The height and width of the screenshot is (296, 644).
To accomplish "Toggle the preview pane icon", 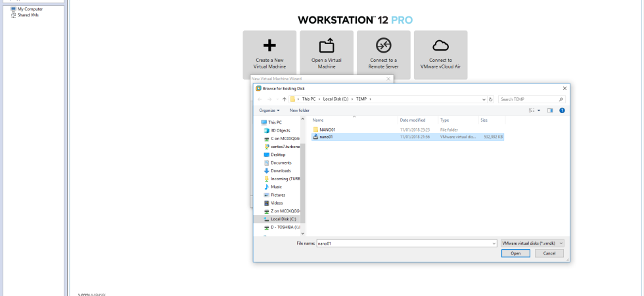I will point(550,111).
